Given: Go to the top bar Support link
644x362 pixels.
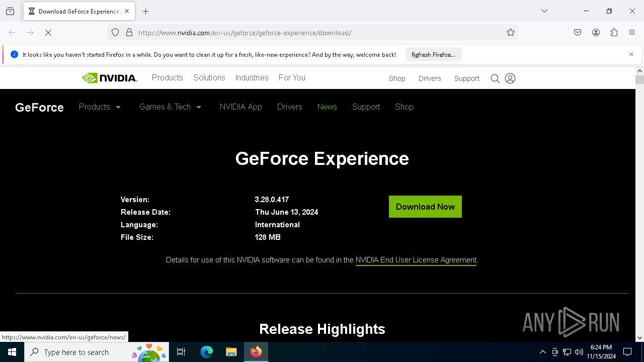Looking at the screenshot, I should [x=467, y=78].
